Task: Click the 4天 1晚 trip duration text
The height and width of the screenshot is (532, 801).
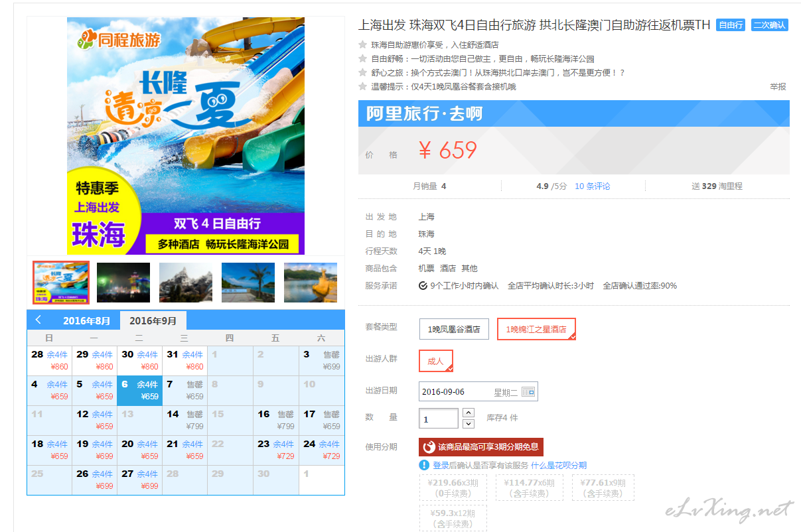Action: point(432,251)
